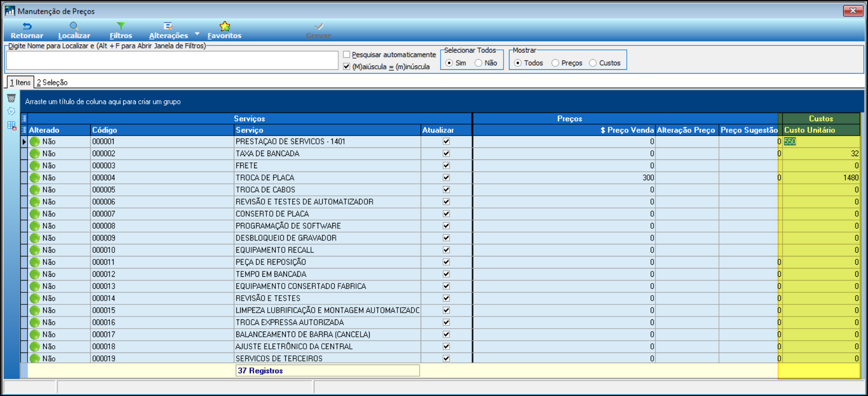Click the Alterações toolbar button
This screenshot has height=396, width=868.
pos(168,31)
